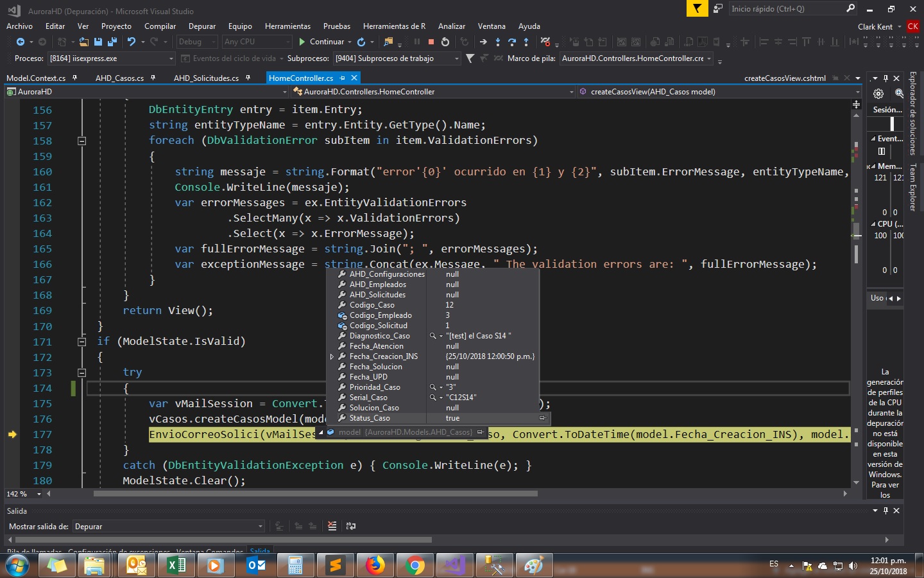Stop debugging with the red square icon
The height and width of the screenshot is (578, 924).
pos(431,42)
